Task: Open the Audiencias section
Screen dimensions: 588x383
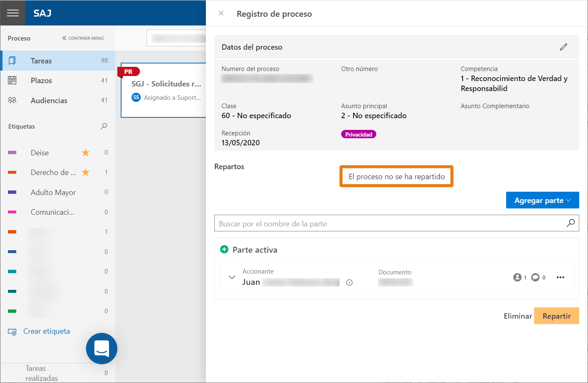Action: (x=58, y=100)
